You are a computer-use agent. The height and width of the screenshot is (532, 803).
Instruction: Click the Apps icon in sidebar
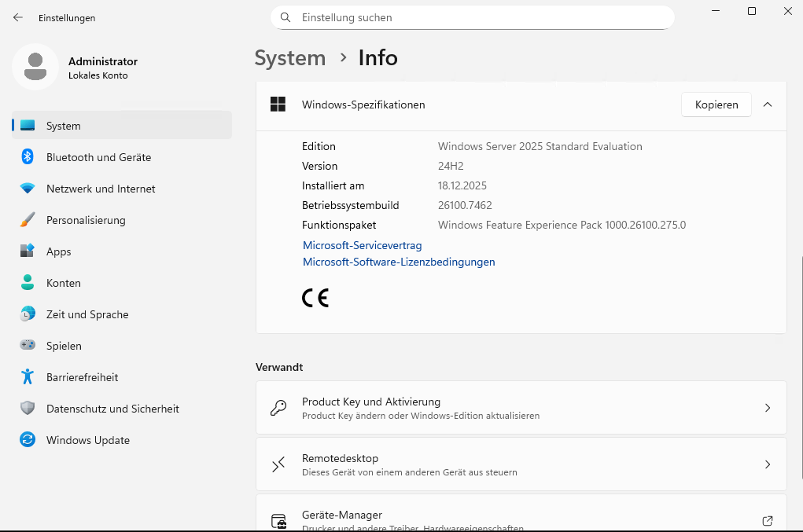(x=28, y=251)
